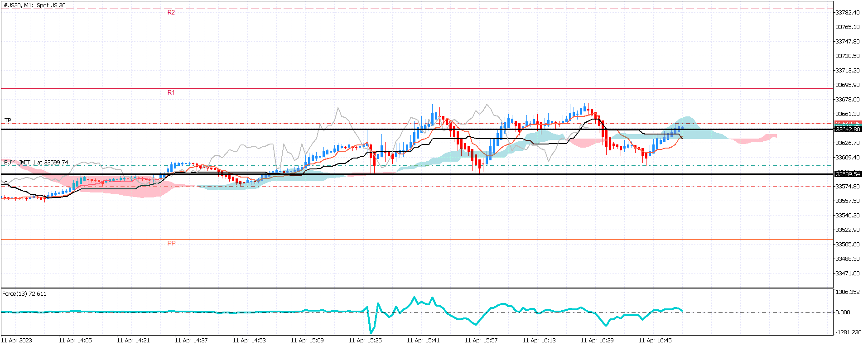Screen dimensions: 868x346
Task: Select the orange PP pivot horizontal line
Action: tap(417, 240)
